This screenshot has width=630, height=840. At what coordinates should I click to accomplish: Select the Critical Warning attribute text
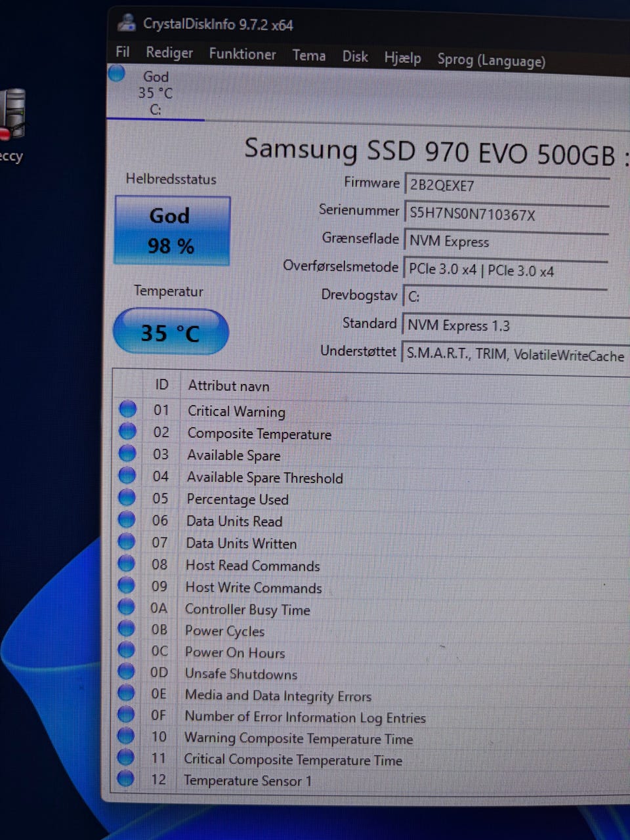coord(236,411)
